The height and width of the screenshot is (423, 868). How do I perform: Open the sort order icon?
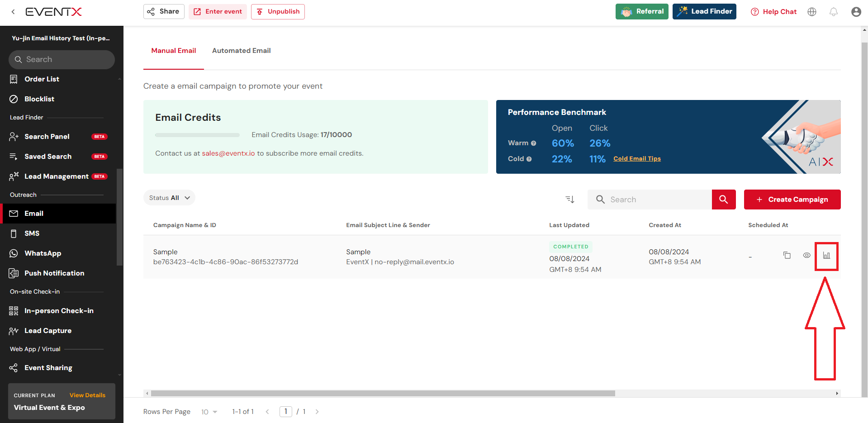point(570,200)
